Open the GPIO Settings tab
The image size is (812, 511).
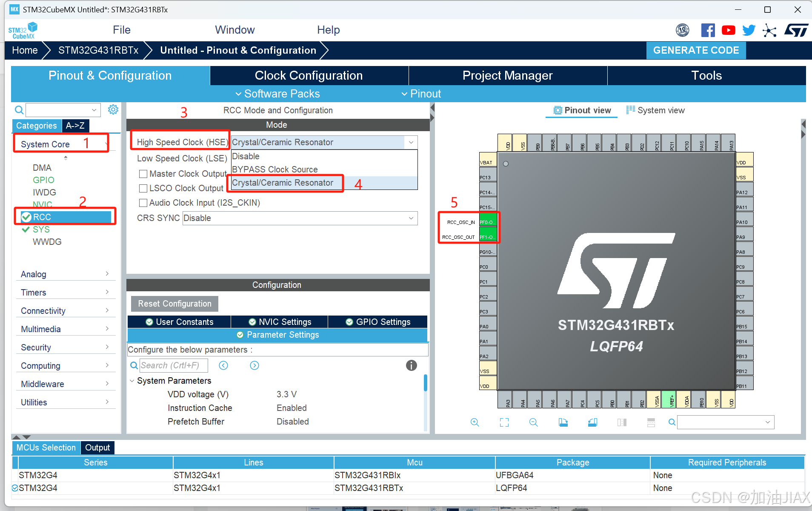(378, 322)
